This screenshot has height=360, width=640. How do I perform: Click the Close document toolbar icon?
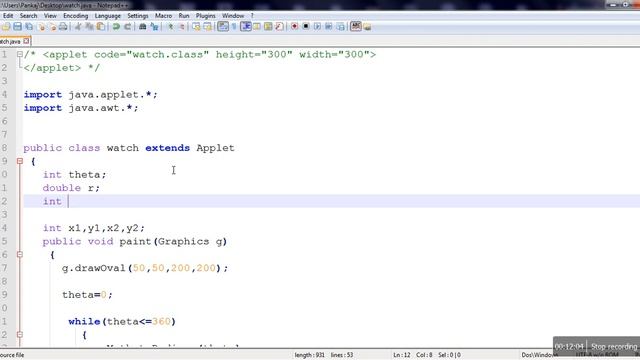pos(41,27)
